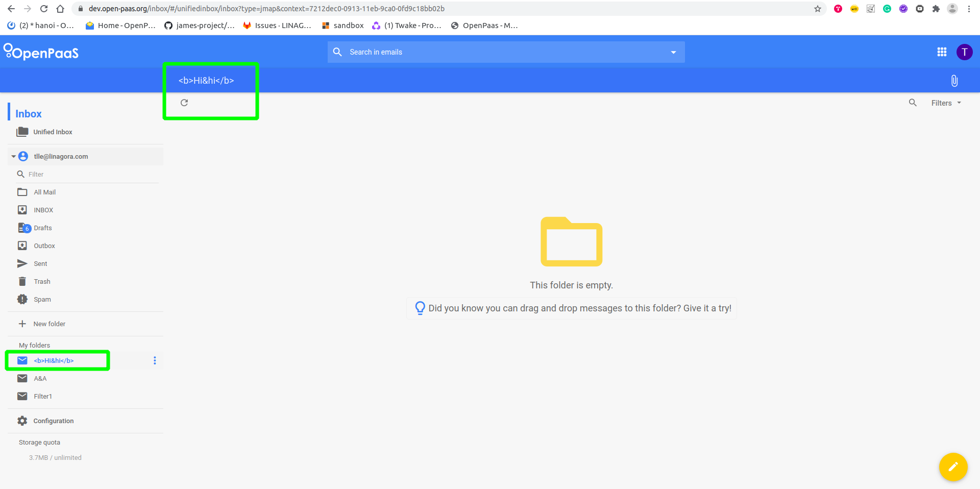The width and height of the screenshot is (980, 489).
Task: Click the bookmark star in the address bar
Action: point(818,9)
